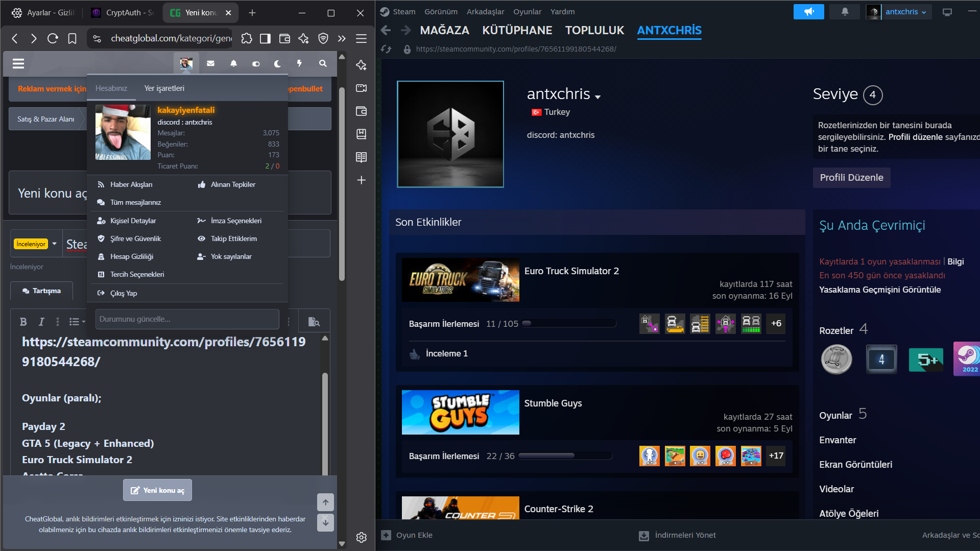This screenshot has width=980, height=551.
Task: Open browser extensions puzzle icon
Action: coord(247,38)
